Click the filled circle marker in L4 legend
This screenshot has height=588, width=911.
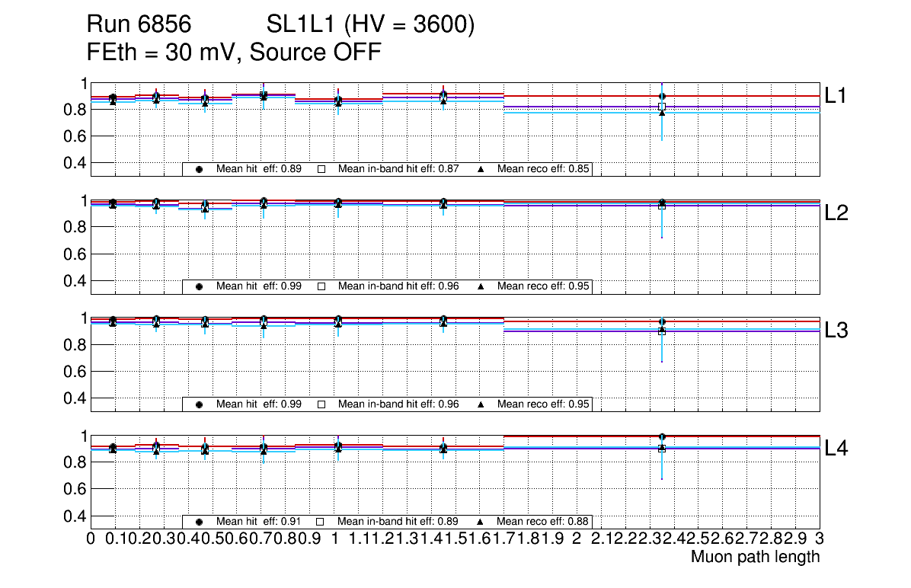(199, 522)
